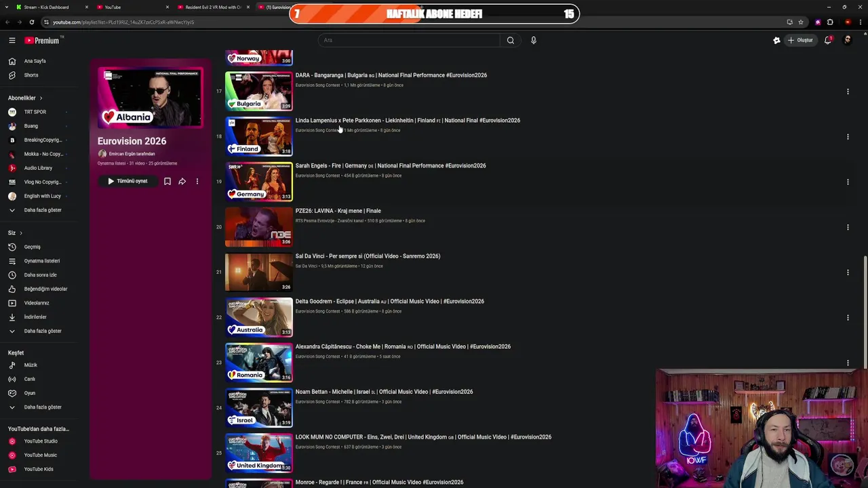Open Emircan Ergün playlist owner link
This screenshot has height=488, width=868.
pos(132,154)
